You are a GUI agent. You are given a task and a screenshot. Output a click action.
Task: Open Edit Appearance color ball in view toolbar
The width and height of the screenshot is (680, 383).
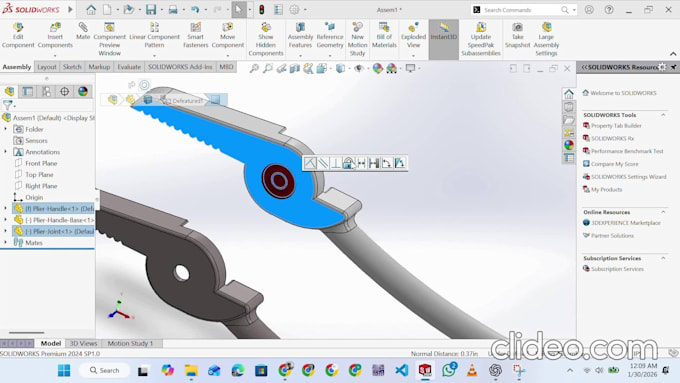(378, 68)
